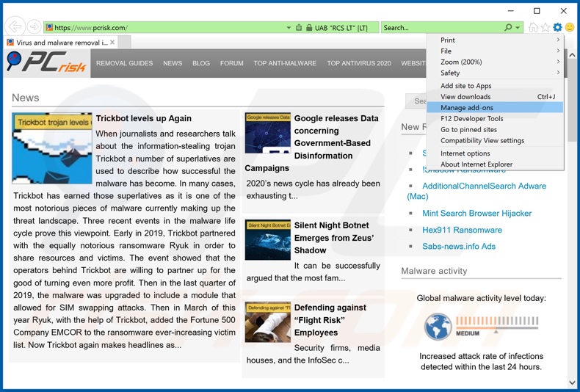The height and width of the screenshot is (392, 580).
Task: Open Hex911 Ransomware link
Action: coord(462,230)
